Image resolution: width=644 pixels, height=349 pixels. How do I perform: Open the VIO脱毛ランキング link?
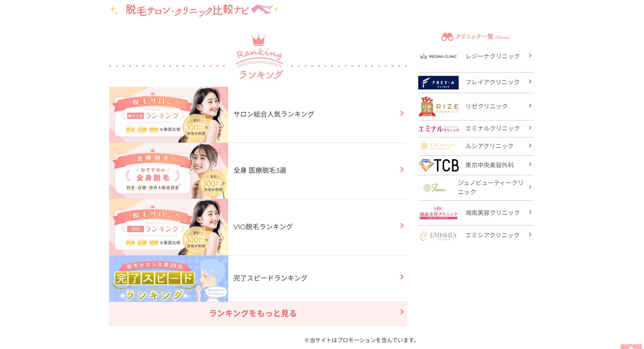click(x=263, y=227)
